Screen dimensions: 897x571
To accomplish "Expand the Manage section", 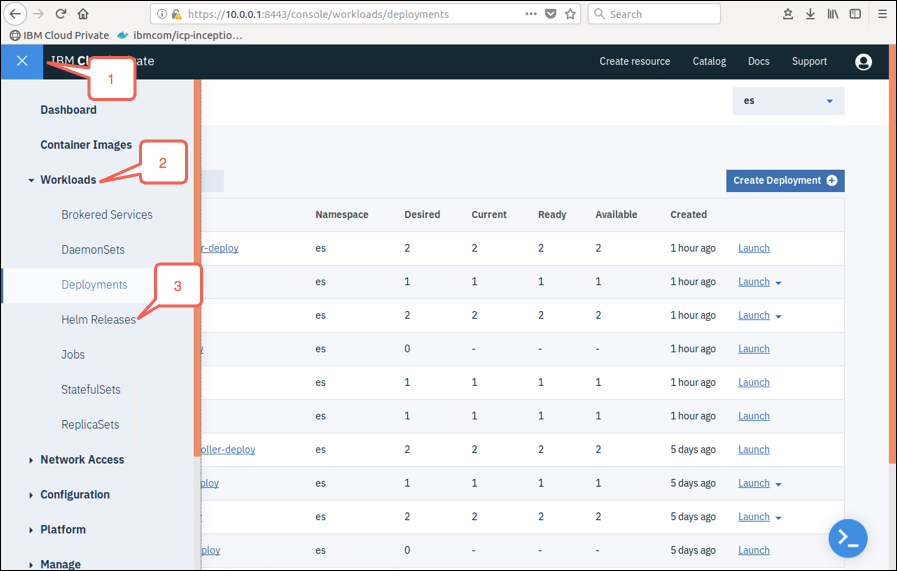I will (x=31, y=565).
